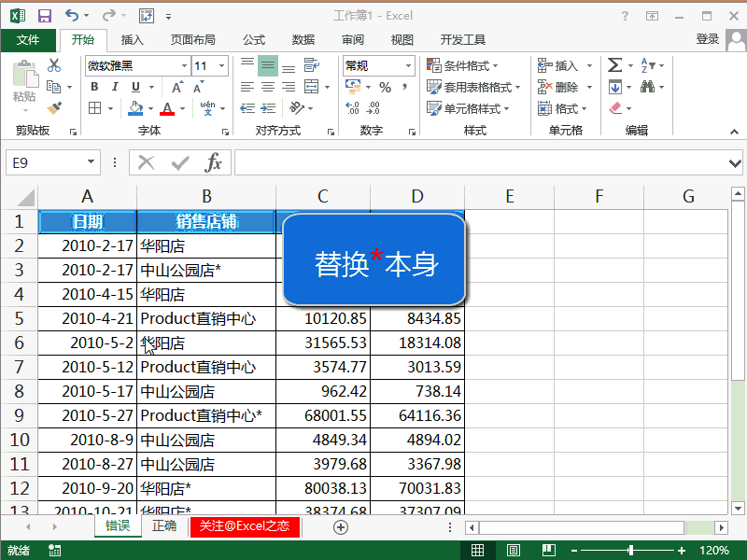Open the font name dropdown
This screenshot has width=747, height=560.
point(184,65)
